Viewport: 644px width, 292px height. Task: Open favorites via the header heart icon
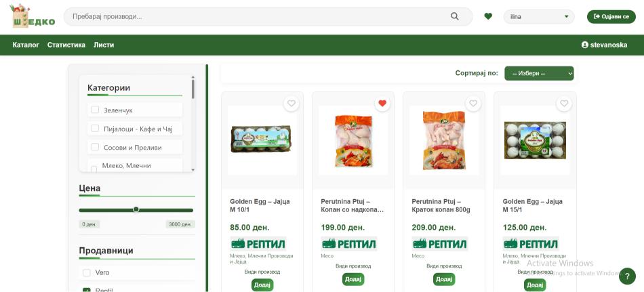tap(488, 16)
